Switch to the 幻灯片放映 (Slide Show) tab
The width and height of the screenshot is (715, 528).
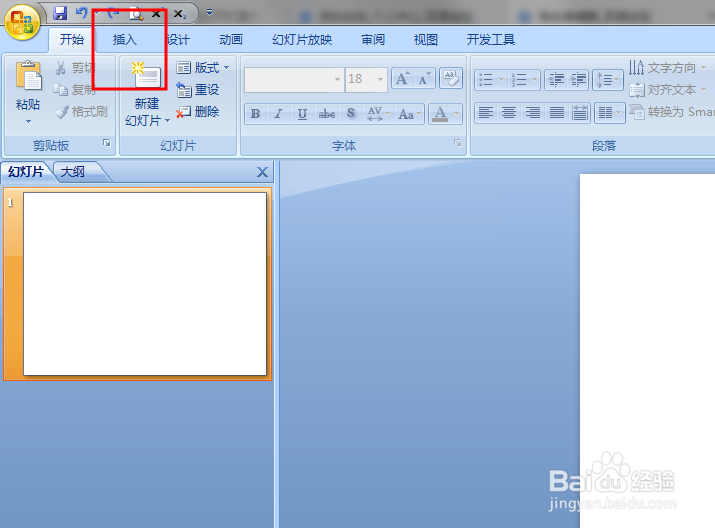pyautogui.click(x=302, y=40)
